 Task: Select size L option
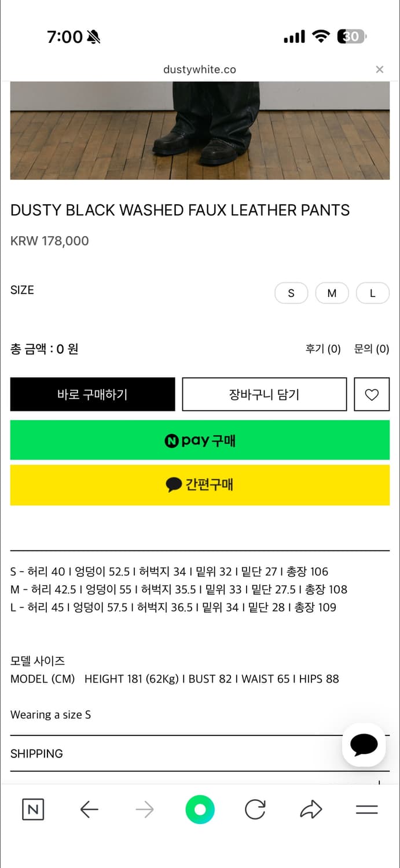click(x=372, y=293)
